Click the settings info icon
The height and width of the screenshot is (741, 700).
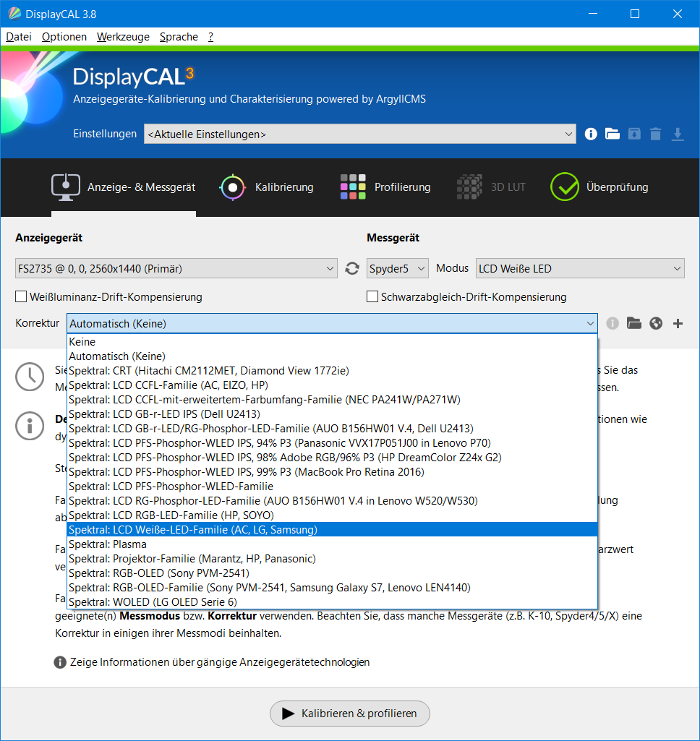590,134
